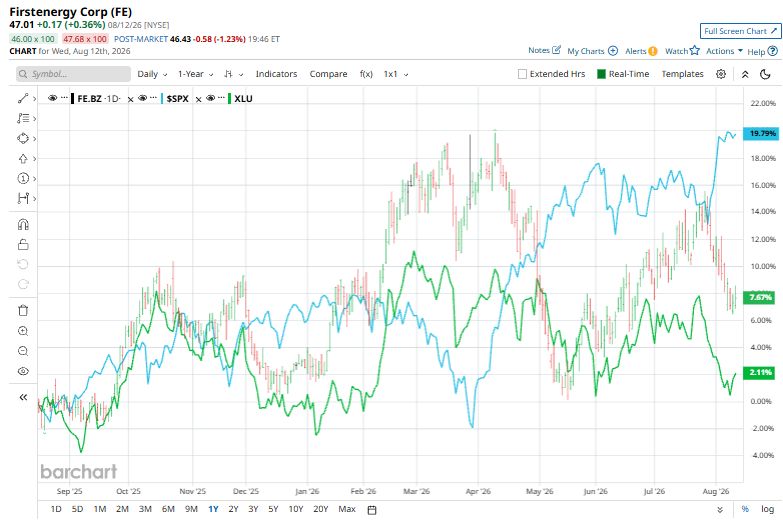
Task: Open the 1x1 layout dropdown
Action: click(396, 74)
